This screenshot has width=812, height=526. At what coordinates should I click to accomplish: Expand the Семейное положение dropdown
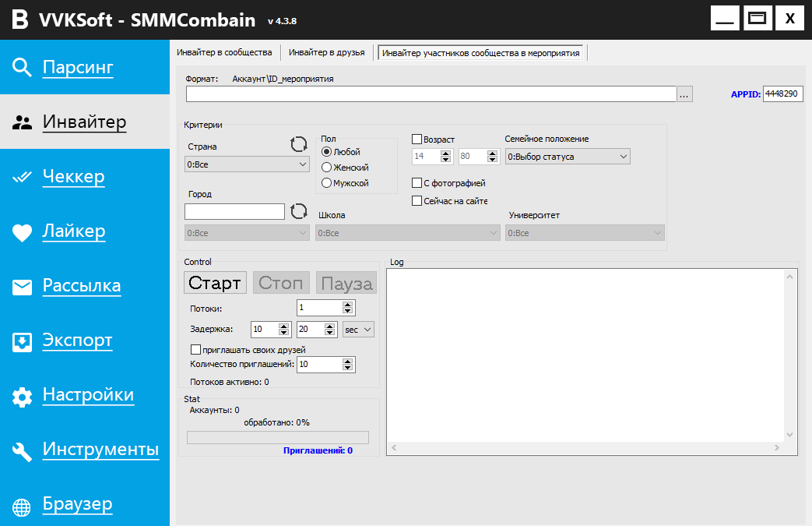pyautogui.click(x=567, y=157)
